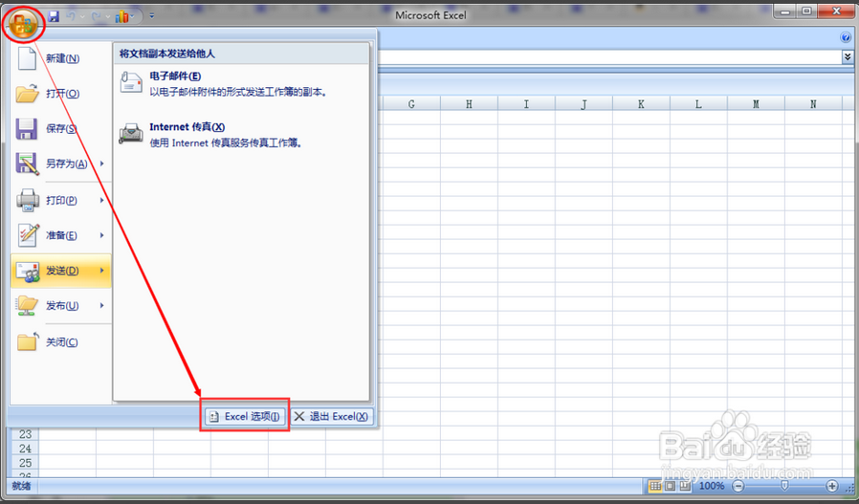Image resolution: width=859 pixels, height=504 pixels.
Task: Select row 23 header
Action: point(25,434)
